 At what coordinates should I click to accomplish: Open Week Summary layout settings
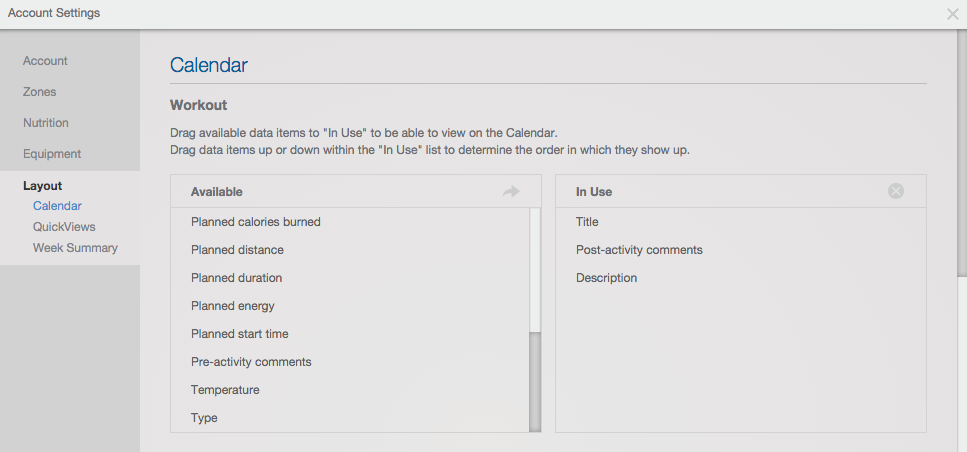[x=75, y=248]
